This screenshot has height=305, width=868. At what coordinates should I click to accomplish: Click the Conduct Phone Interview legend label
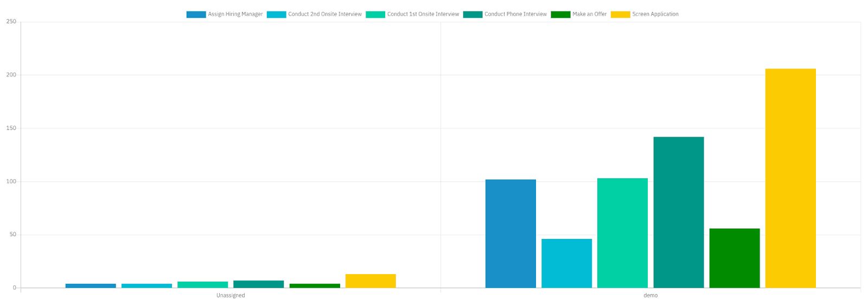[516, 15]
